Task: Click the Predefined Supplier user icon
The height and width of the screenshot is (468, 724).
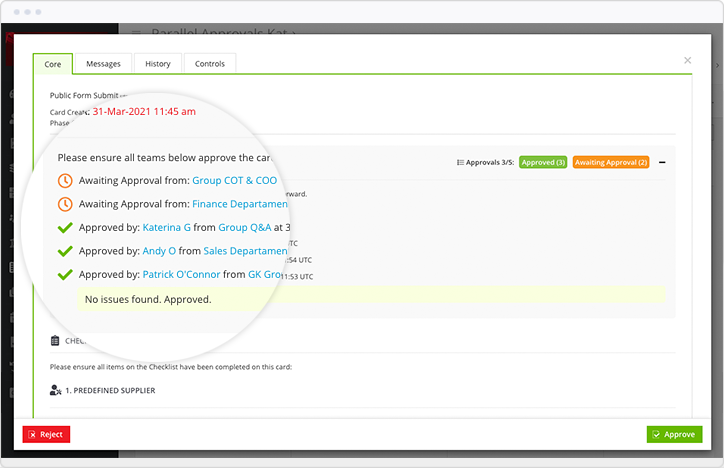Action: coord(56,390)
